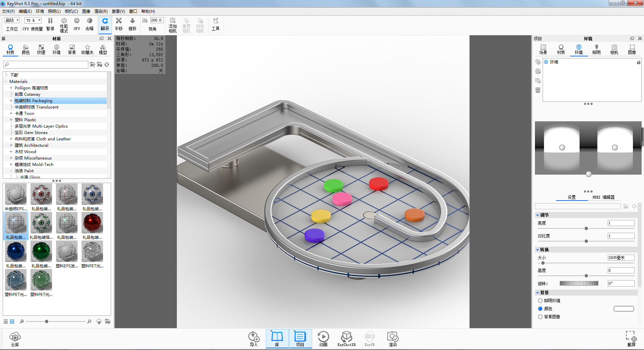The image size is (644, 350).
Task: Click the library refresh icon
Action: 107,64
